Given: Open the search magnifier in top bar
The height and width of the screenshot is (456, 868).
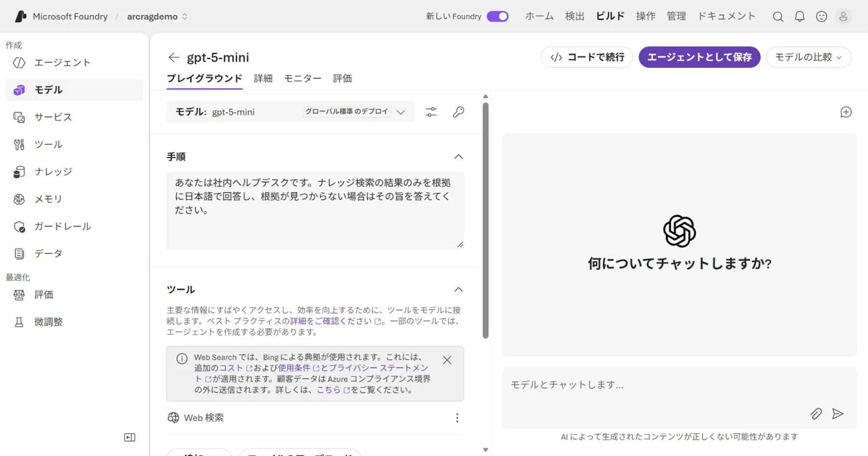Looking at the screenshot, I should click(778, 16).
